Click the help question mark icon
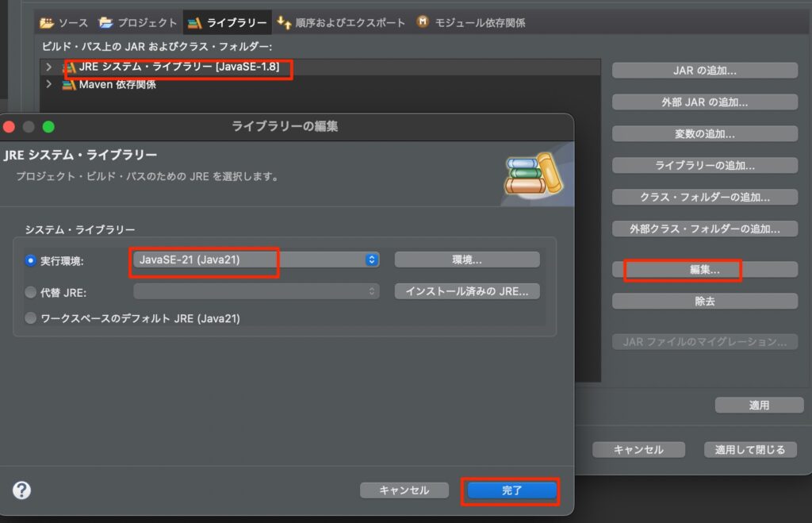The width and height of the screenshot is (812, 523). pyautogui.click(x=22, y=490)
